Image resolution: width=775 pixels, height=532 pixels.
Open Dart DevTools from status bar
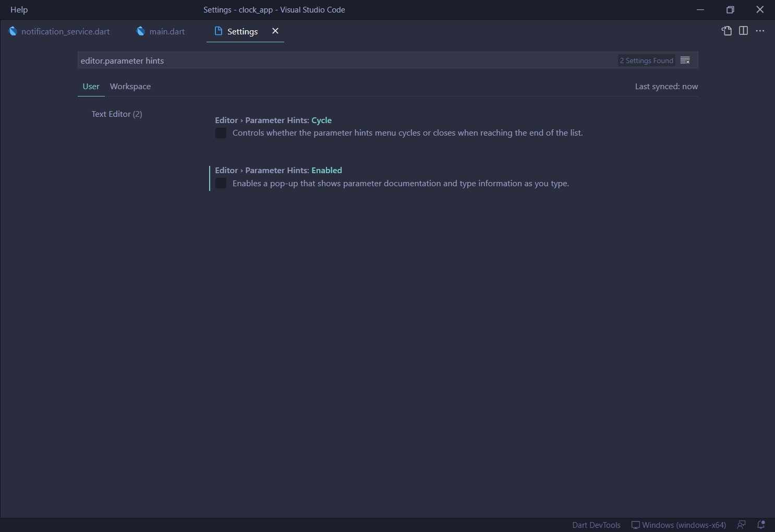click(x=596, y=525)
